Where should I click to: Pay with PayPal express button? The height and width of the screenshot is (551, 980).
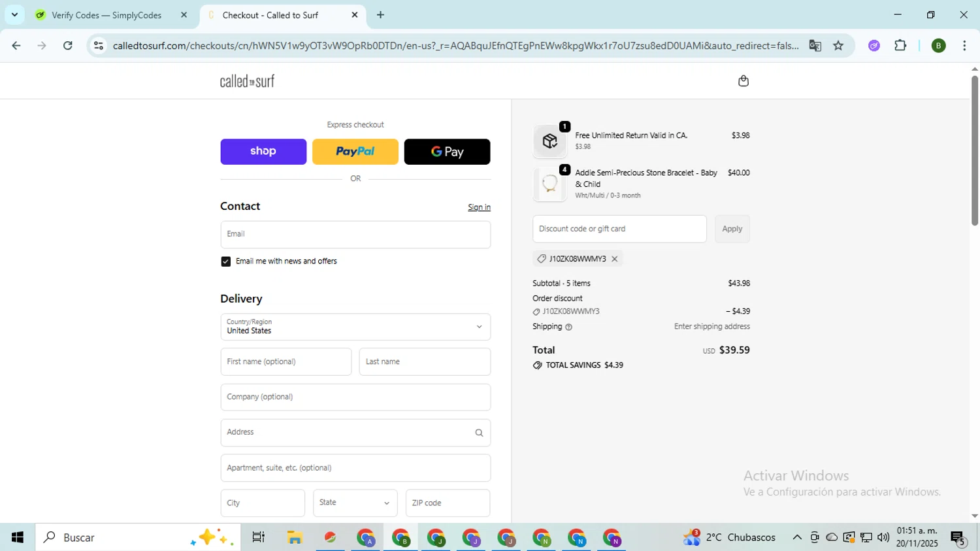[355, 152]
